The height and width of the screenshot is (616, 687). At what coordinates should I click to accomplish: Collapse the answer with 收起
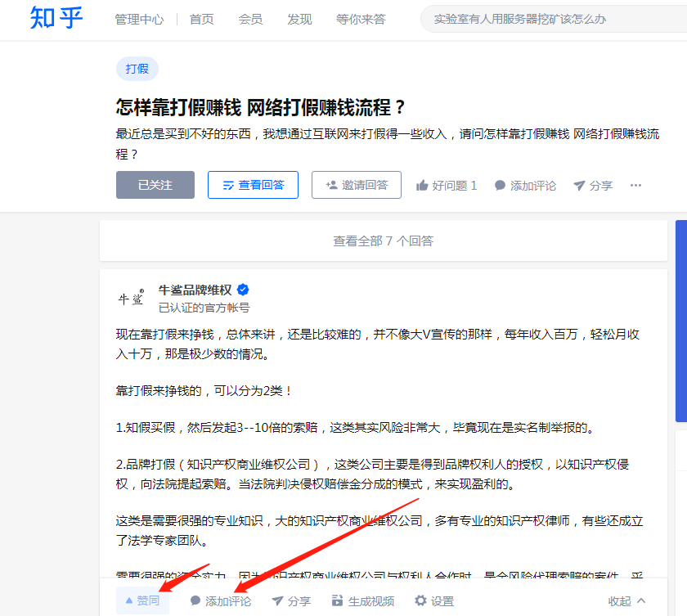[626, 601]
